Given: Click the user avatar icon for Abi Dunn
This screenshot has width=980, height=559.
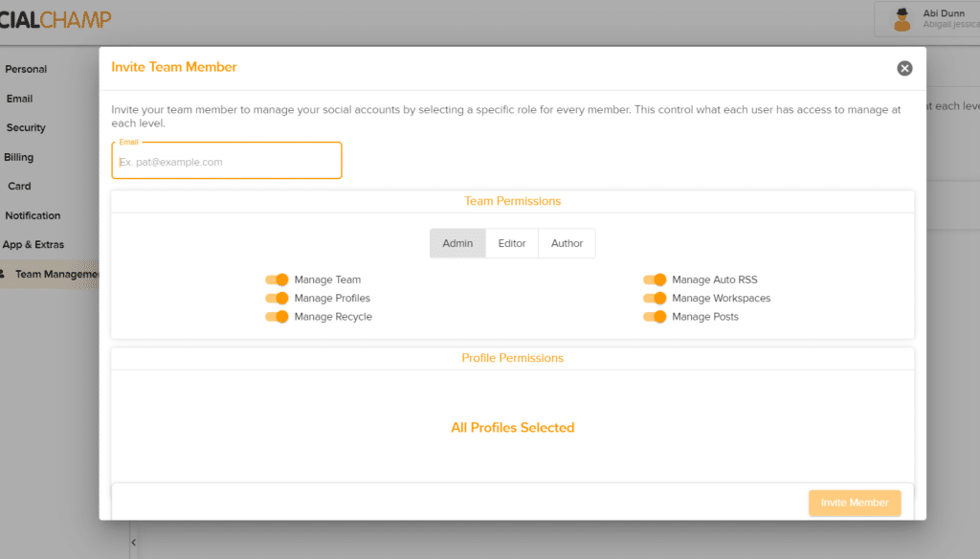Looking at the screenshot, I should (902, 19).
